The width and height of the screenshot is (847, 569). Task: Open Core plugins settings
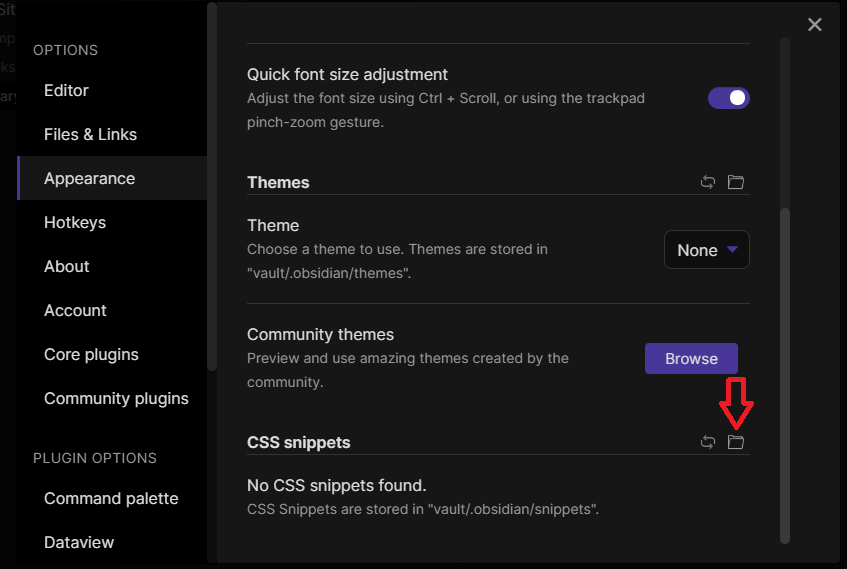click(x=91, y=354)
